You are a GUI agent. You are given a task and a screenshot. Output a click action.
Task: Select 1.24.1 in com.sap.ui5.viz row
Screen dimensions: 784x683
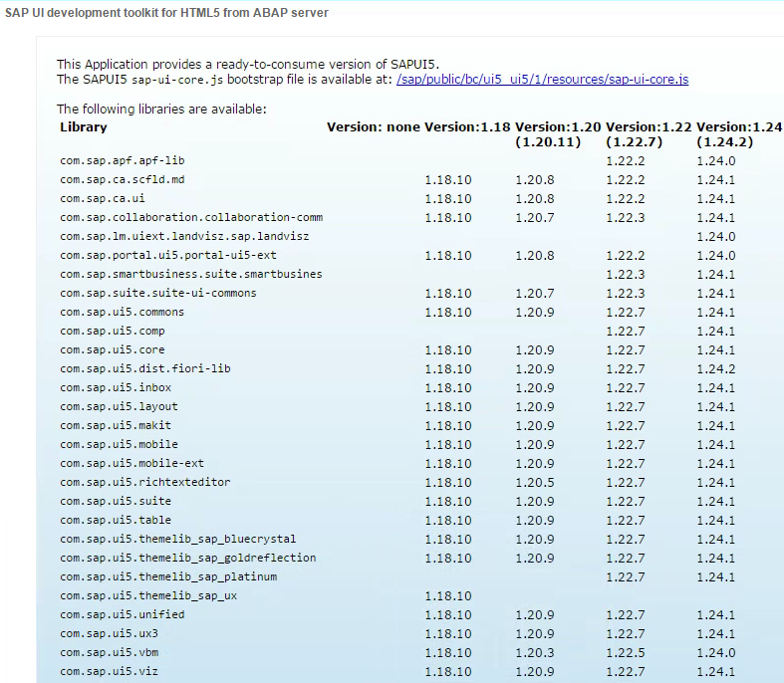(716, 671)
